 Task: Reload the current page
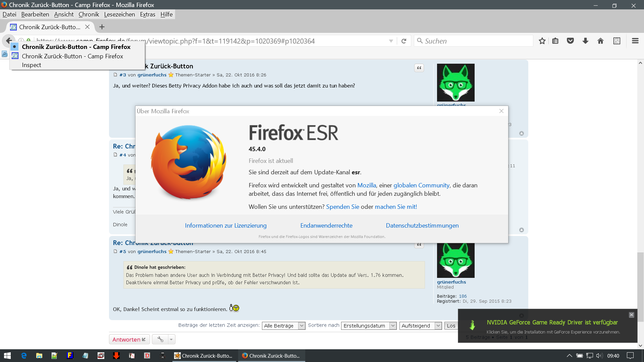tap(404, 41)
